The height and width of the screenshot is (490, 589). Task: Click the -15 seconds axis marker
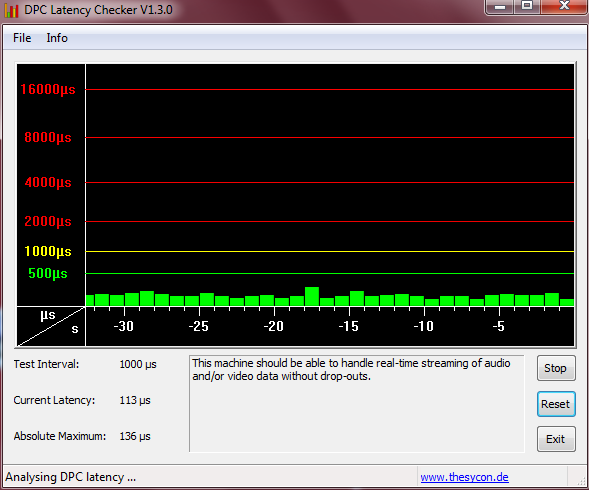(x=349, y=326)
